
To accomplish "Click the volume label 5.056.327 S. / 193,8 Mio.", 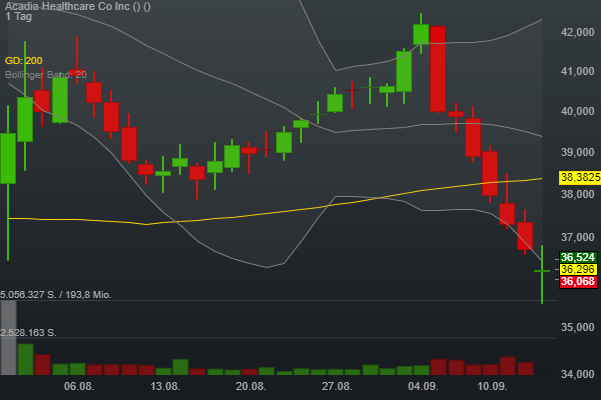I will coord(56,295).
